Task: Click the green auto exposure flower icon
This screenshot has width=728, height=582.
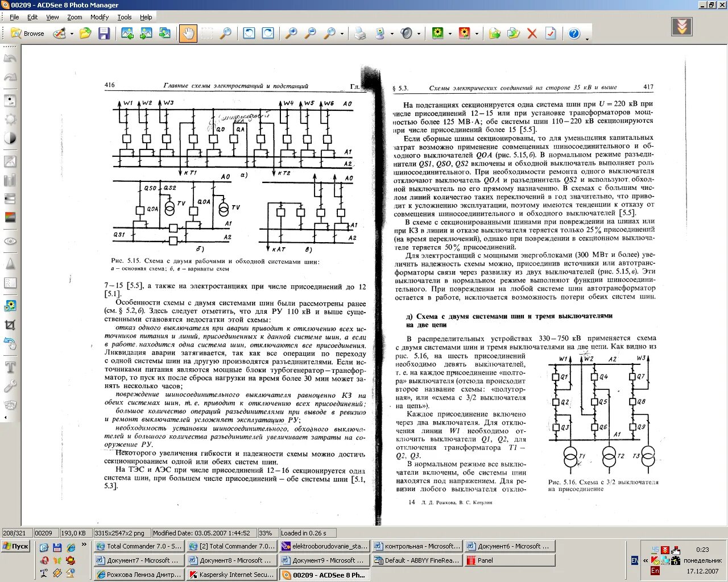Action: (x=437, y=34)
